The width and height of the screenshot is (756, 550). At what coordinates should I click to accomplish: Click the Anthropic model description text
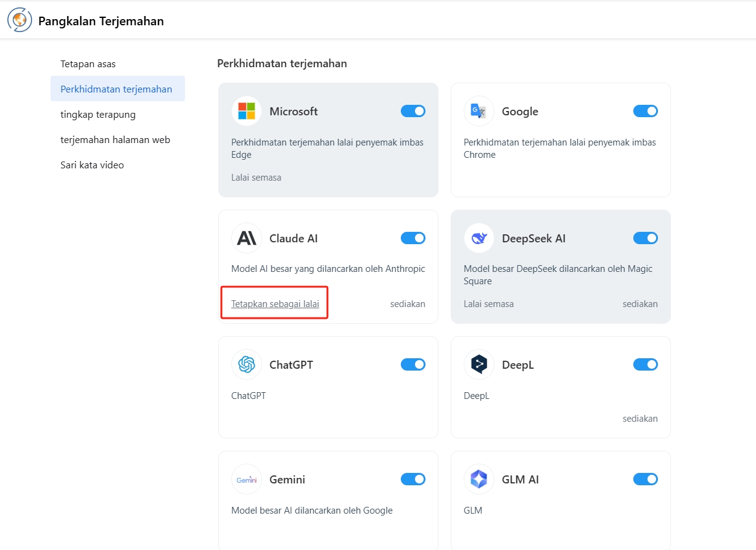(328, 269)
